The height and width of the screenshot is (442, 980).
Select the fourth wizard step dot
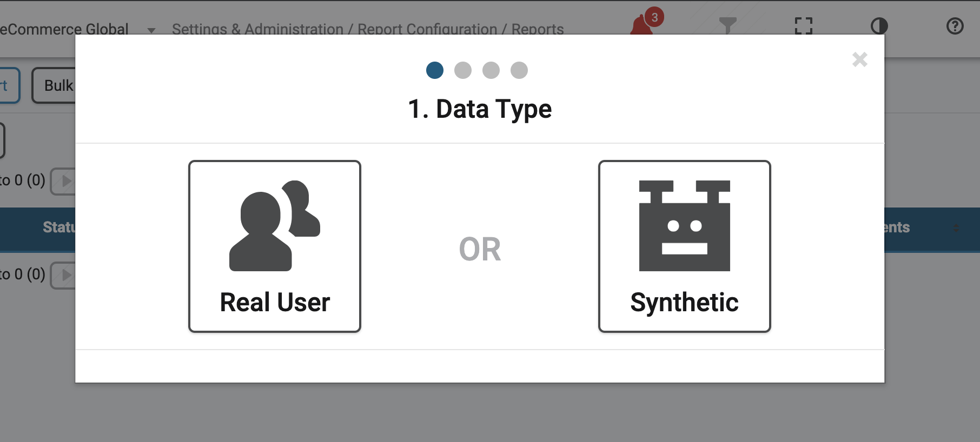pos(519,70)
